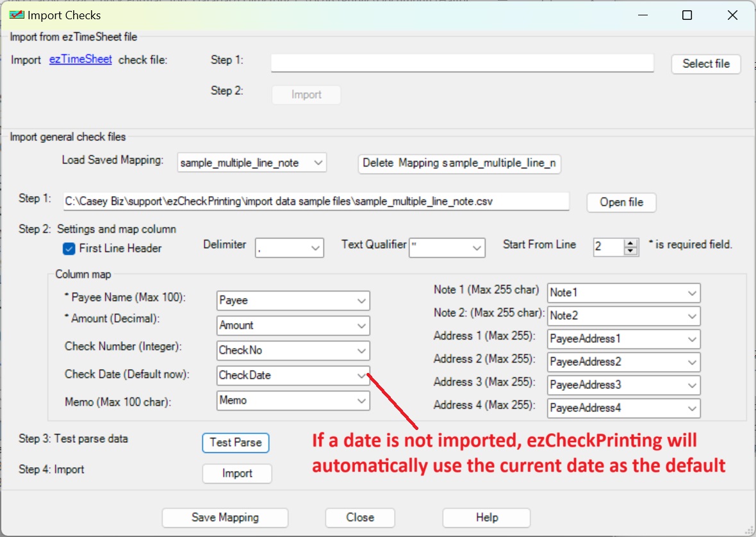
Task: Decrease the Start From Line value
Action: coord(631,251)
